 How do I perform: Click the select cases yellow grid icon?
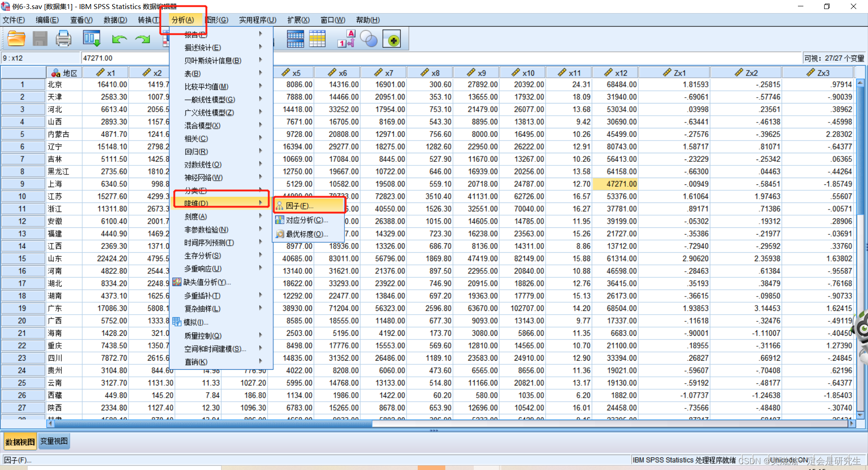tap(317, 39)
